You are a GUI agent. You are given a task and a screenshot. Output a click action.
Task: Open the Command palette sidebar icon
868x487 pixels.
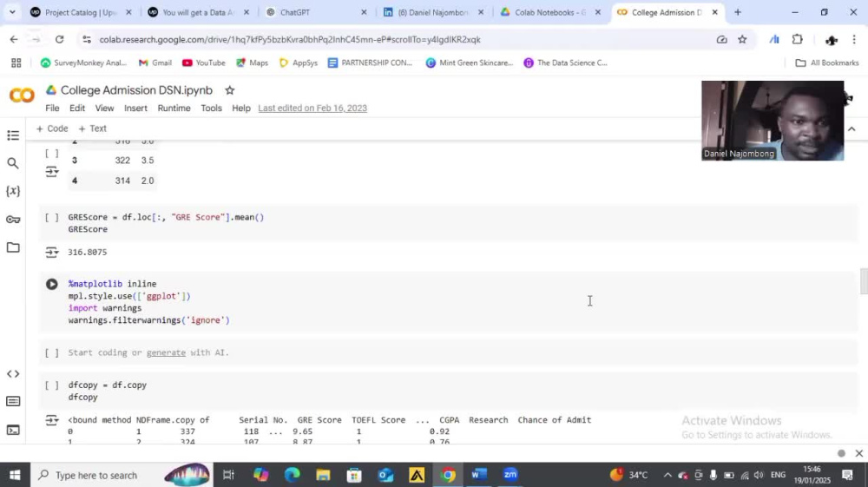13,401
